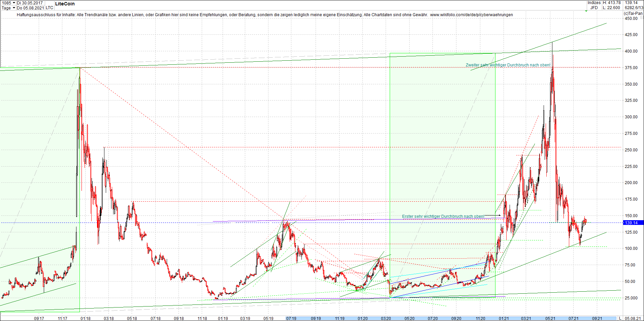This screenshot has height=321, width=644.
Task: Click the low value L: 22.600
Action: click(x=612, y=8)
